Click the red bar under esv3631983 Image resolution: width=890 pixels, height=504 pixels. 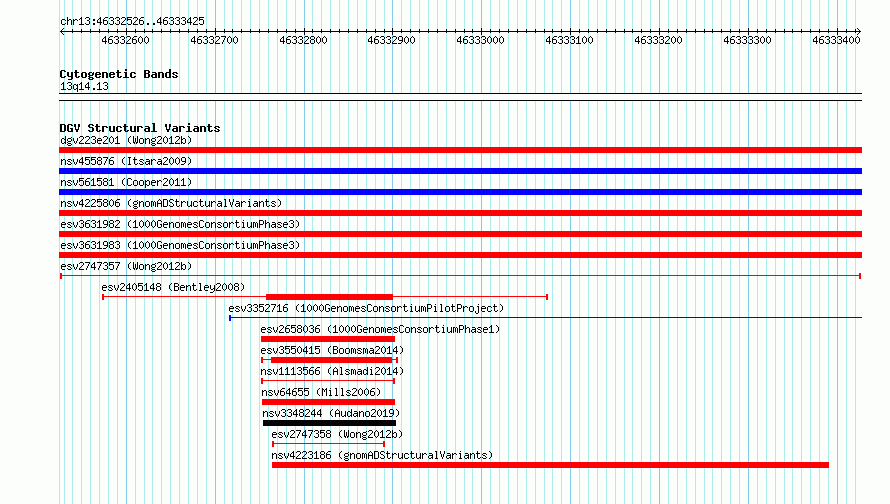click(460, 255)
